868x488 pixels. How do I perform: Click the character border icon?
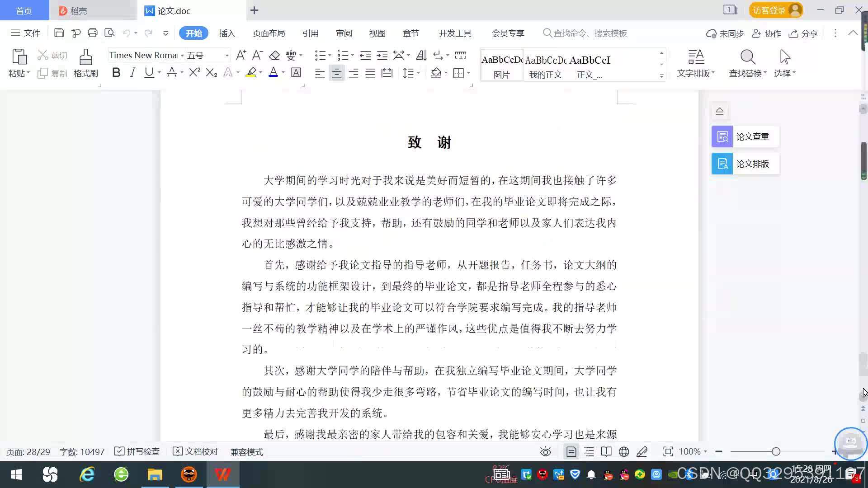(296, 72)
